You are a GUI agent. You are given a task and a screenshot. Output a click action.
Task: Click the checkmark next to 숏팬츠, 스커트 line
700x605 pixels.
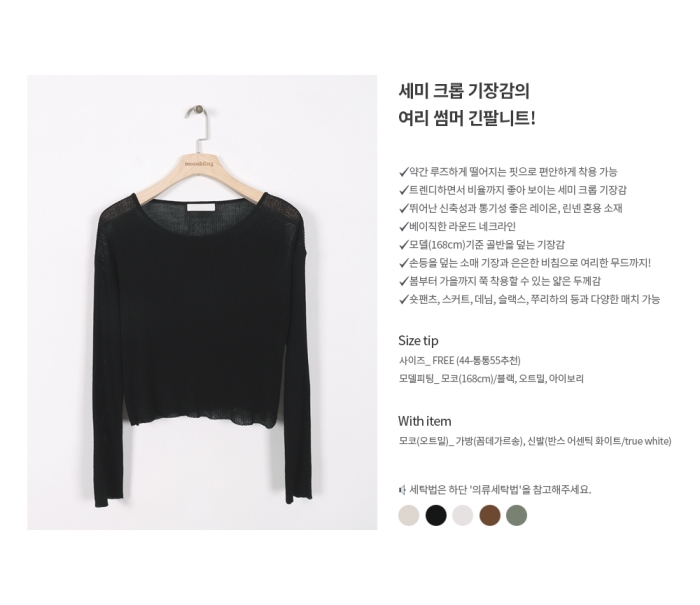(404, 300)
